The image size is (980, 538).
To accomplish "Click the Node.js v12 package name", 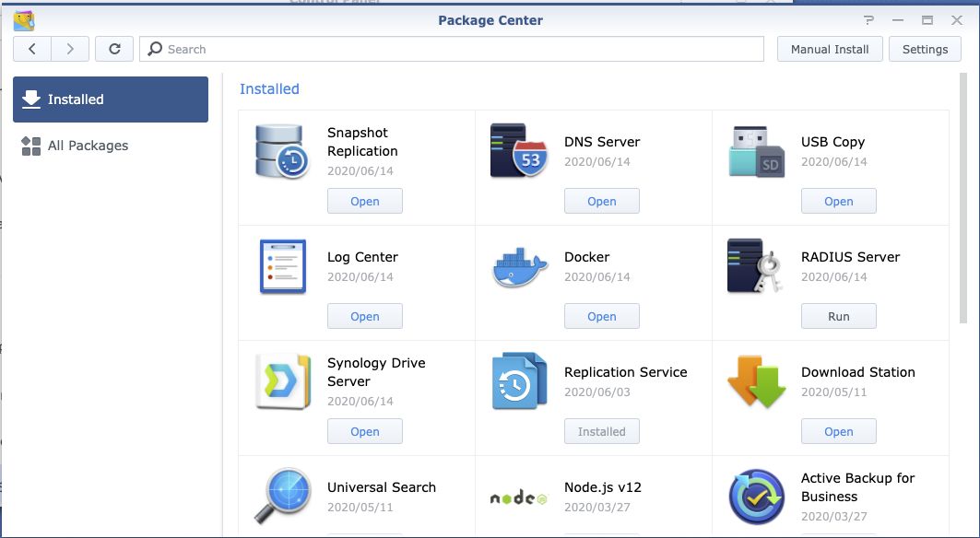I will click(x=603, y=486).
